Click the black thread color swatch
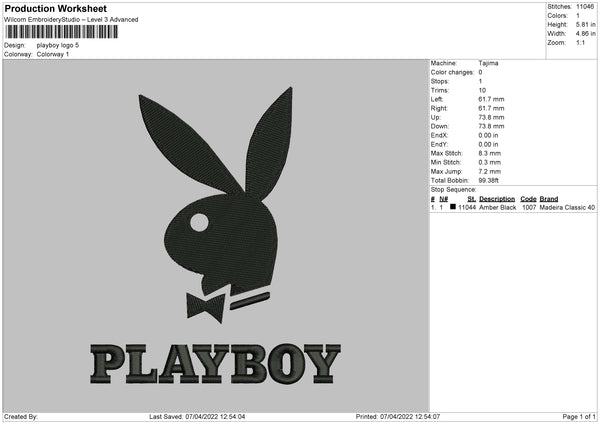 tap(453, 207)
